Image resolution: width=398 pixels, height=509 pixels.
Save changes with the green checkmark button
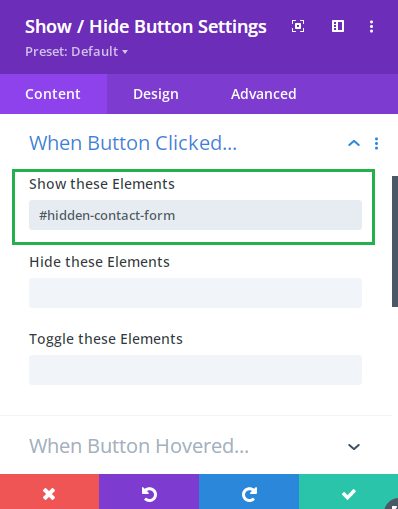[x=348, y=492]
